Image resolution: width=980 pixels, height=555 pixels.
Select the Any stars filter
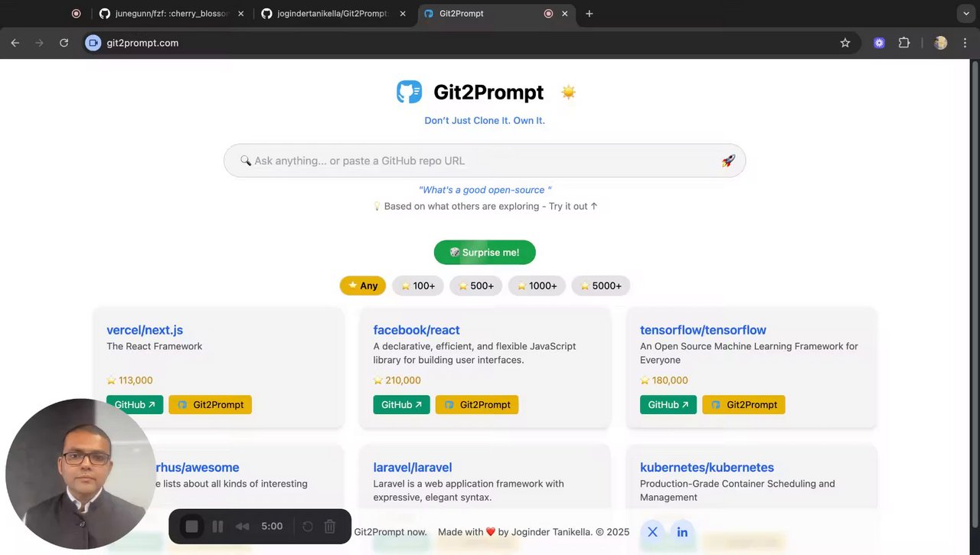click(363, 286)
